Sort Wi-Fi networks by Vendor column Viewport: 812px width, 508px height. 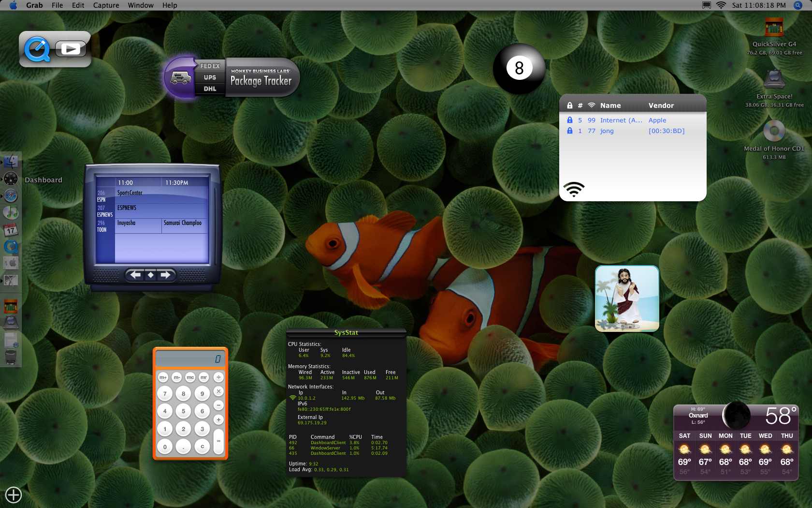661,105
